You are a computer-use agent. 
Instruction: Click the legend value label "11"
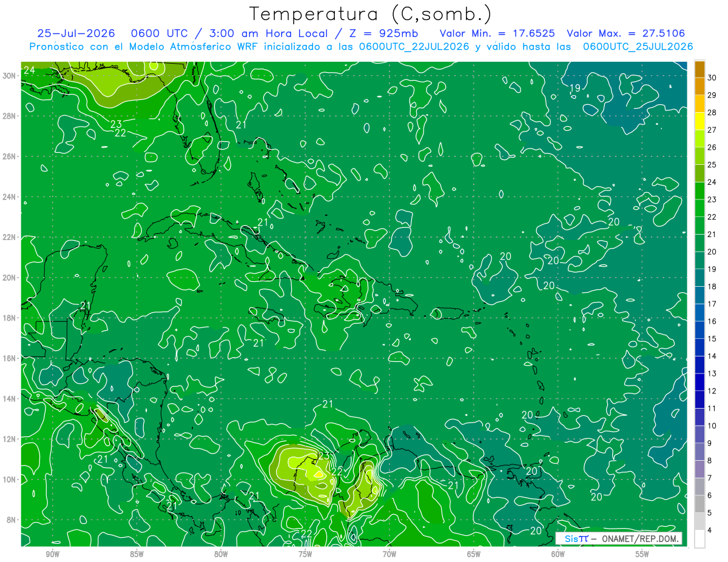pyautogui.click(x=712, y=408)
